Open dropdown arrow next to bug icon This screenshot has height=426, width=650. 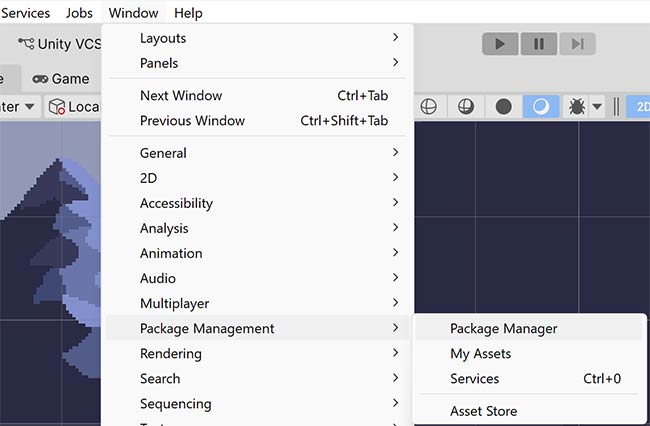click(x=597, y=107)
